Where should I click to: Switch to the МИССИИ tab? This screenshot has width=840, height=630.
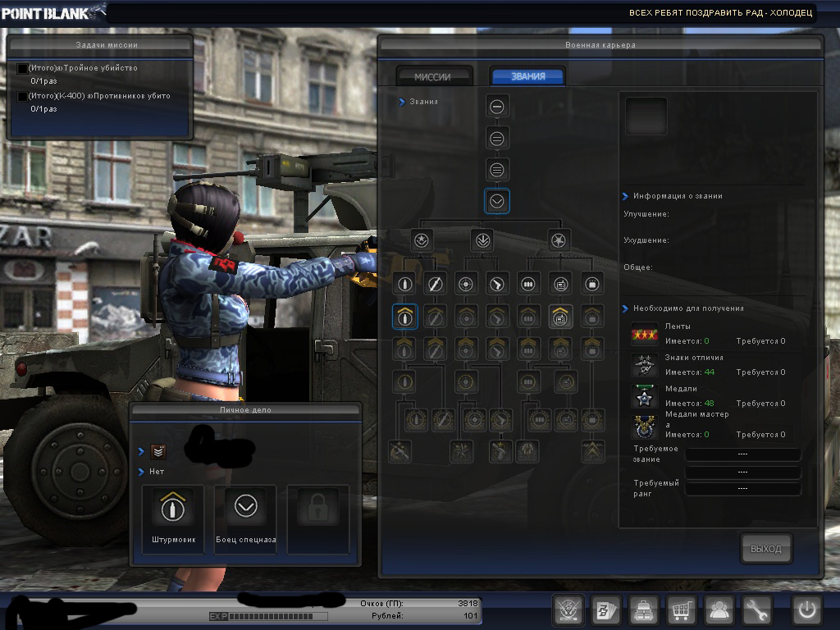coord(434,76)
